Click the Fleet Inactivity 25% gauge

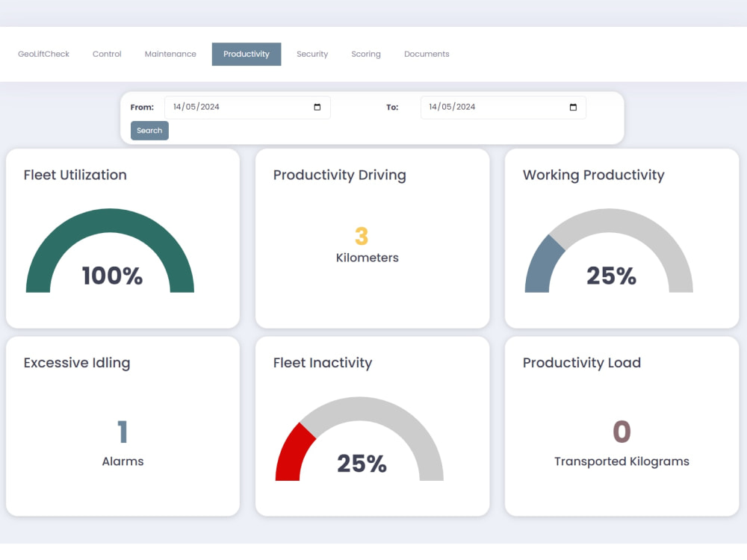(359, 438)
